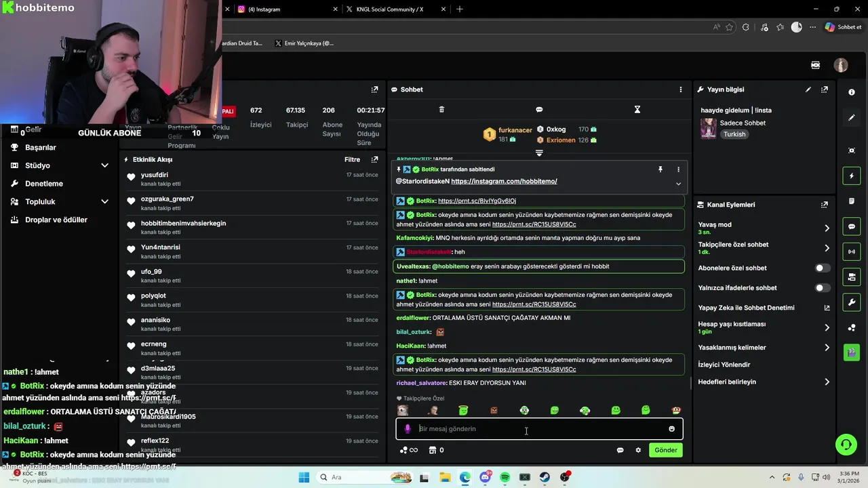868x488 pixels.
Task: Click the info icon in right sidebar
Action: click(x=852, y=92)
